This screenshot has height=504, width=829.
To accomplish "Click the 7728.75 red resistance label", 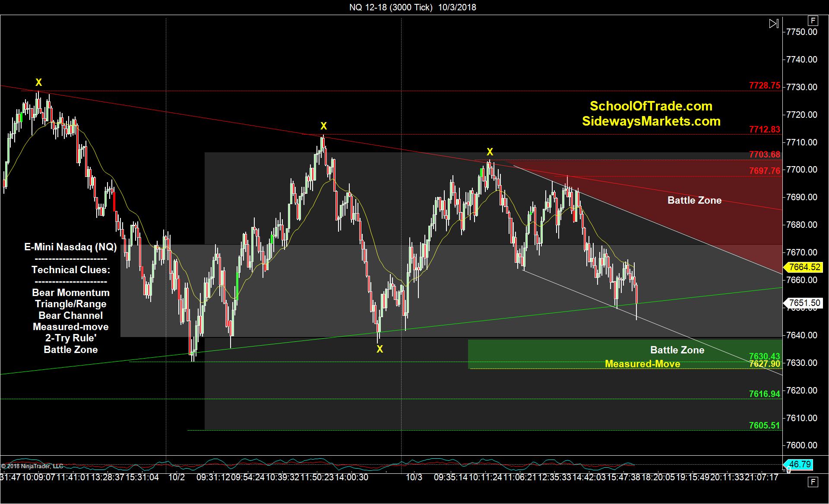I will [x=765, y=86].
